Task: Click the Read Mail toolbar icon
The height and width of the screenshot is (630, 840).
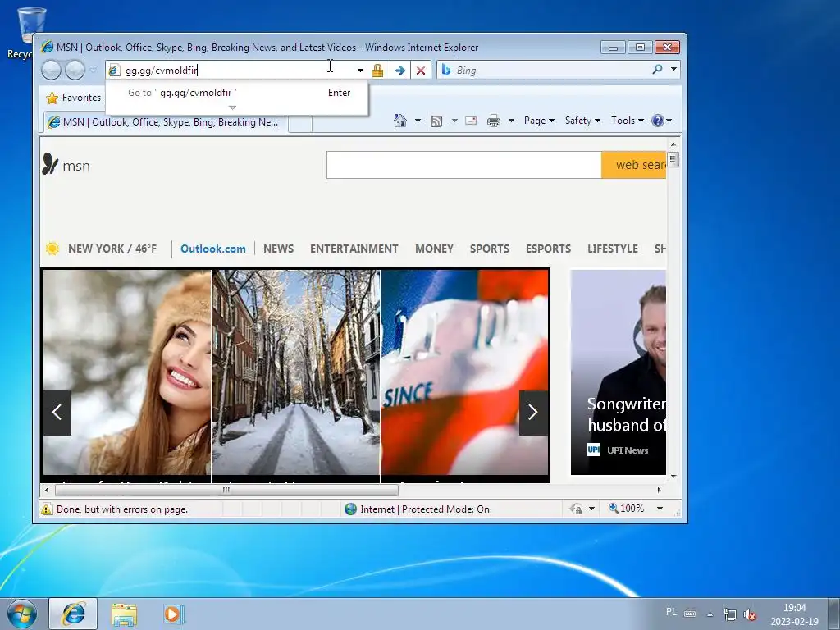Action: [471, 121]
